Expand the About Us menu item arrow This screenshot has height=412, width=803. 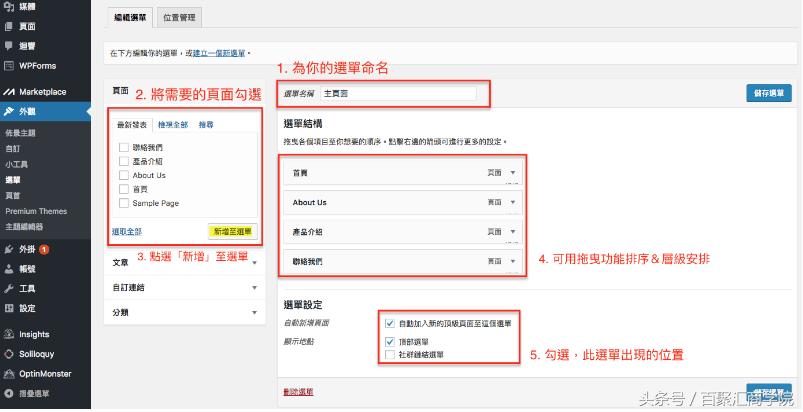(x=513, y=202)
